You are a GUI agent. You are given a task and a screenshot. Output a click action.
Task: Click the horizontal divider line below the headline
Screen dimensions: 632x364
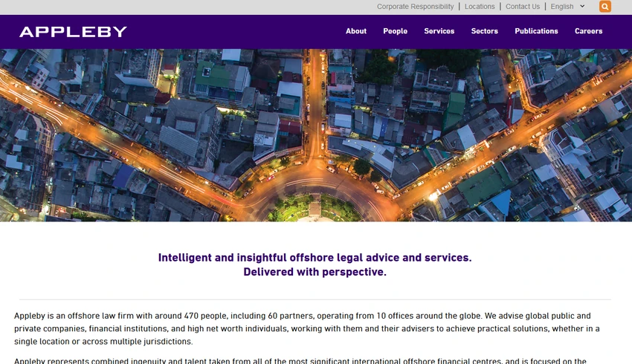point(315,299)
